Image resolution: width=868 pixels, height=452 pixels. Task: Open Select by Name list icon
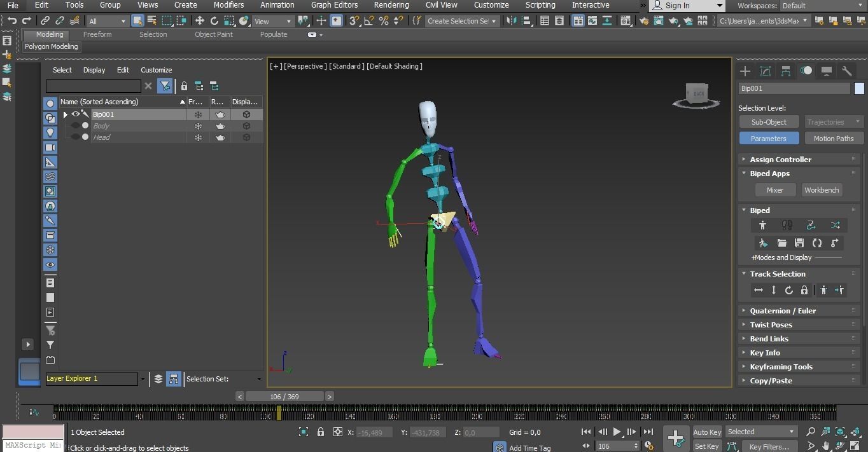(152, 21)
